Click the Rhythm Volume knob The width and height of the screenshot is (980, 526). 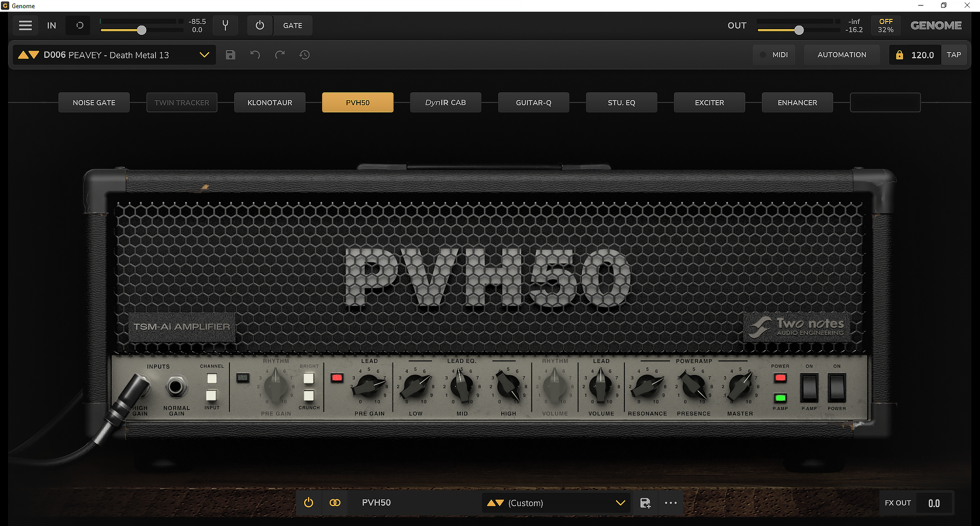pyautogui.click(x=555, y=387)
